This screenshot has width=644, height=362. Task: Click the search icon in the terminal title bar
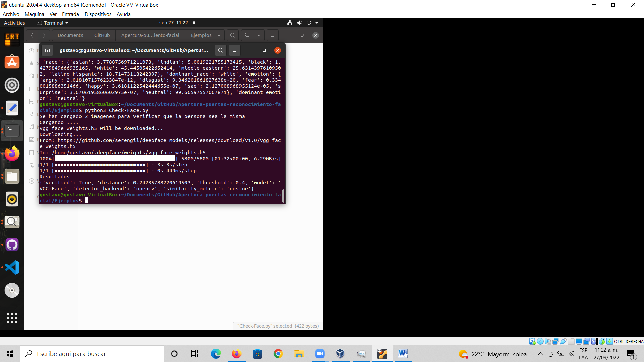[x=220, y=50]
